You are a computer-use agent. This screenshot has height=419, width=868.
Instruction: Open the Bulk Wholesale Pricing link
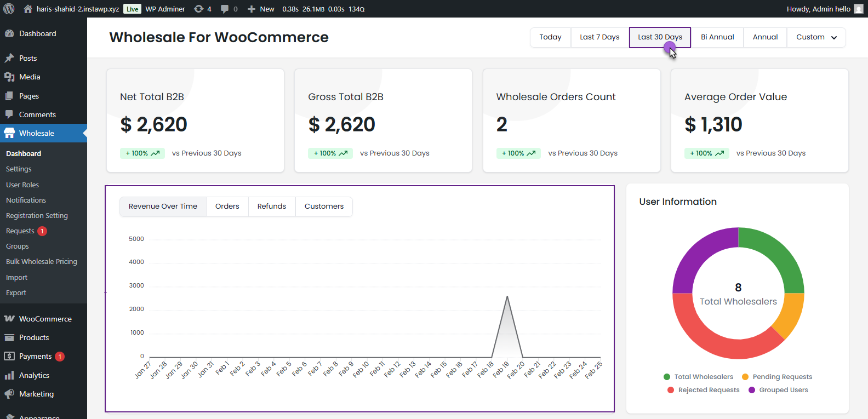tap(42, 262)
